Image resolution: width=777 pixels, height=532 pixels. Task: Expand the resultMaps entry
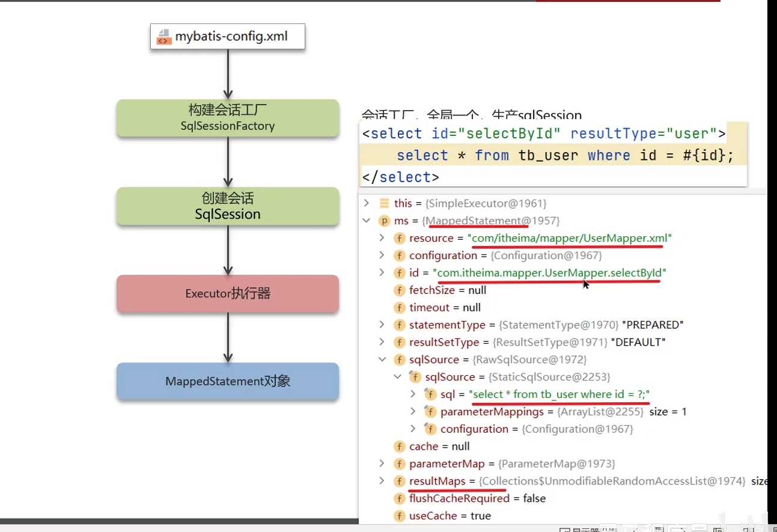pos(382,481)
